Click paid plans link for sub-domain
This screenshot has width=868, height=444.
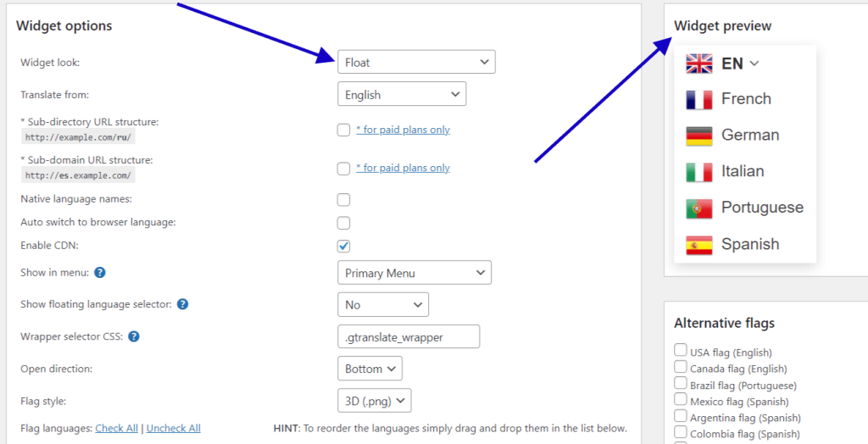click(x=403, y=168)
